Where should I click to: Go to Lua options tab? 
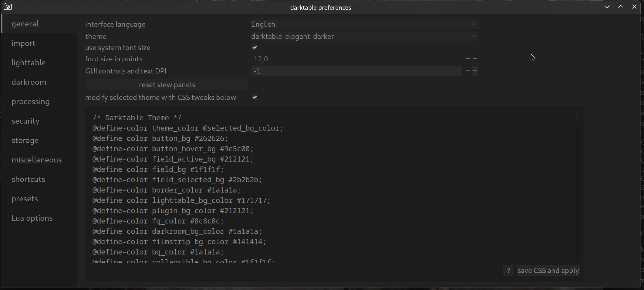(x=32, y=218)
